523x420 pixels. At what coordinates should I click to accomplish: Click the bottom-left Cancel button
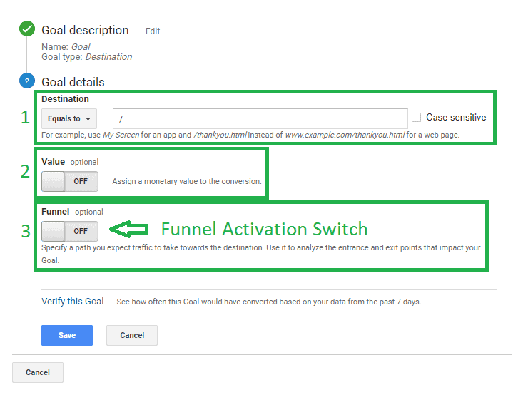pyautogui.click(x=38, y=372)
